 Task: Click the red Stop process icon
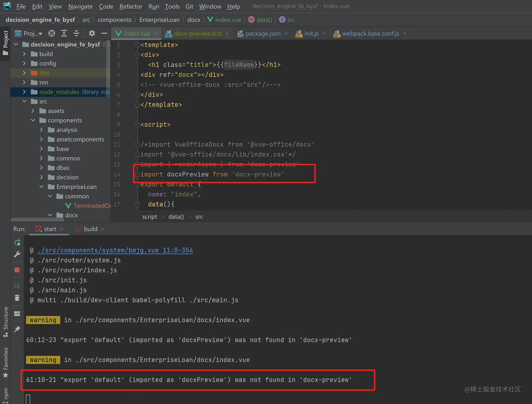pos(17,270)
